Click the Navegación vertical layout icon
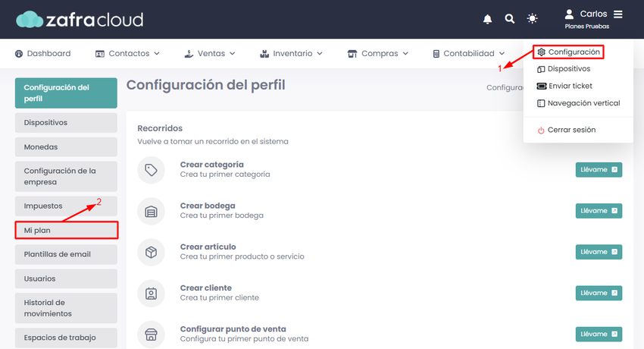644x349 pixels. click(541, 103)
